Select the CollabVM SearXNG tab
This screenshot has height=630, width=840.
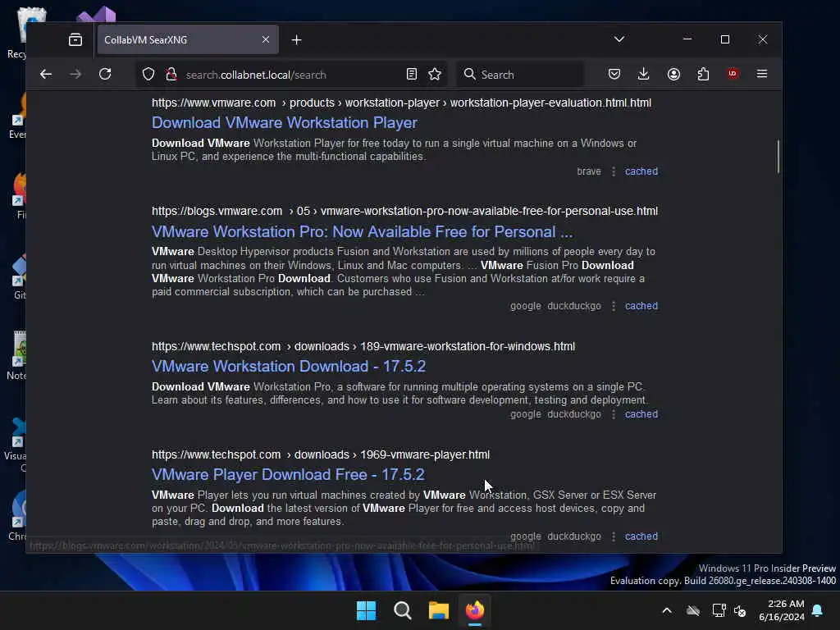(188, 39)
